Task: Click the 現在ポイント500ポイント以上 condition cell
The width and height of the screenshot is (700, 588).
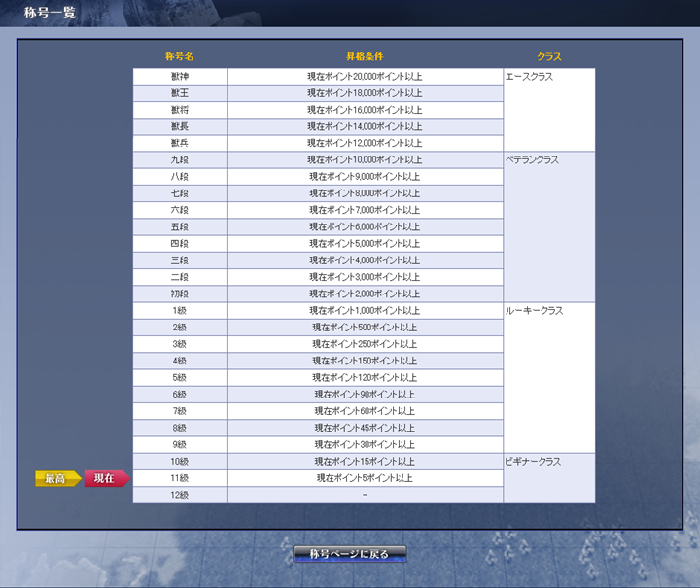Action: 365,328
